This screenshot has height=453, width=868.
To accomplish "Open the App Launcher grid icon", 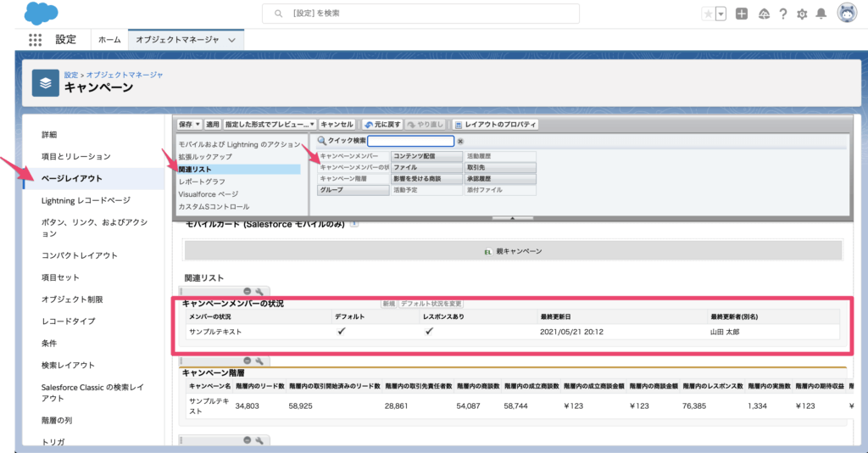I will point(35,40).
